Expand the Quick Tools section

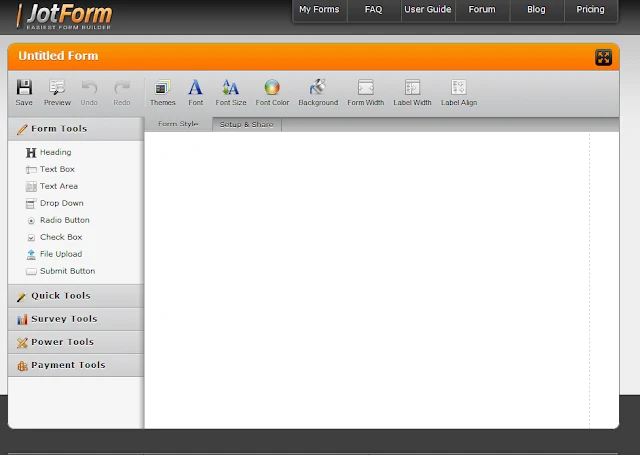coord(60,296)
